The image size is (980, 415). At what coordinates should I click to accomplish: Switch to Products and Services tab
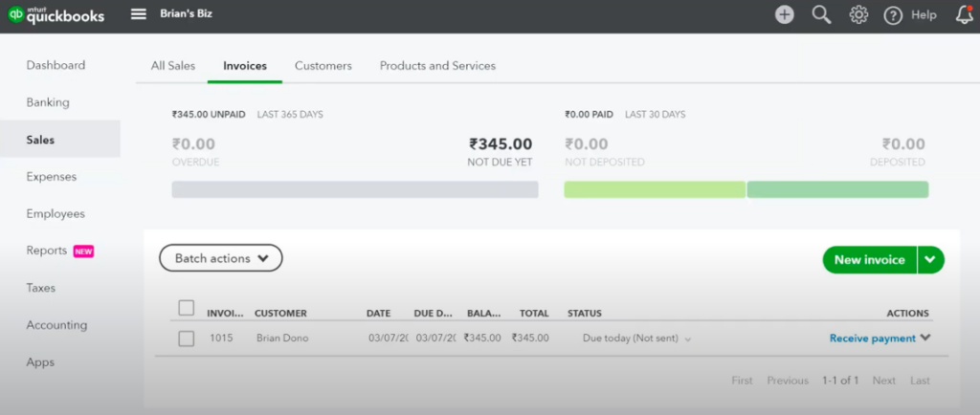click(437, 66)
